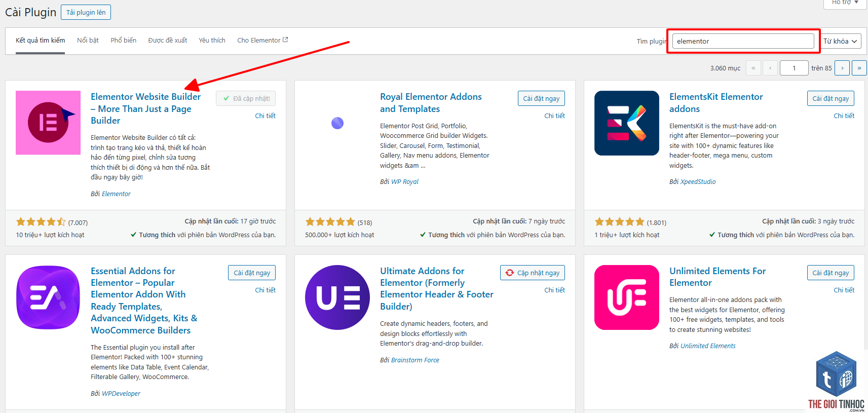Install Unlimited Elements For Elementor now

[831, 273]
